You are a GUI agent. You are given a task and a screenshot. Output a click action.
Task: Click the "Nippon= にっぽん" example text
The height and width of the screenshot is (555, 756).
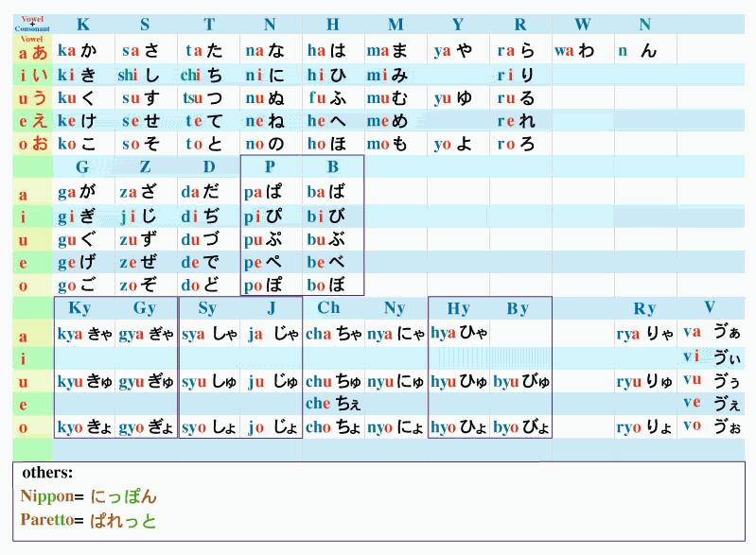click(x=89, y=496)
